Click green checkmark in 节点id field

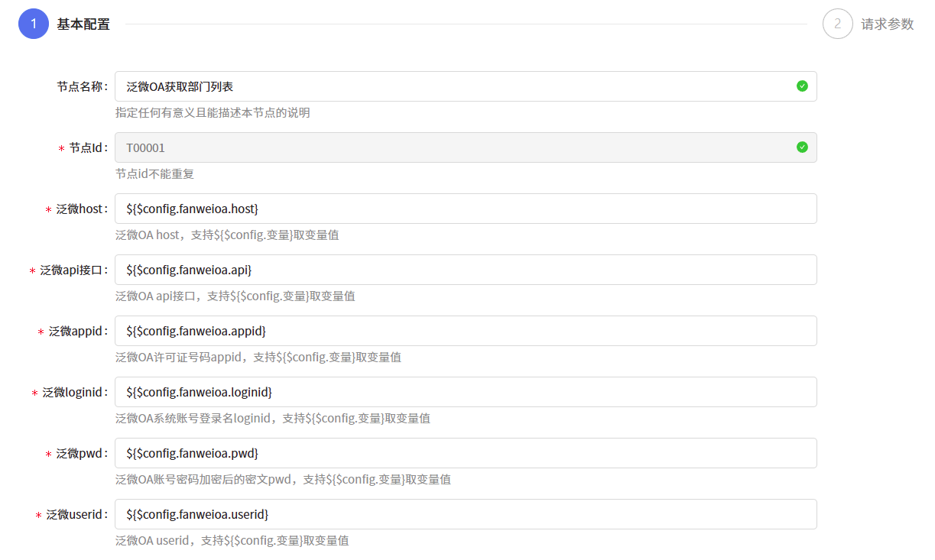click(x=801, y=147)
